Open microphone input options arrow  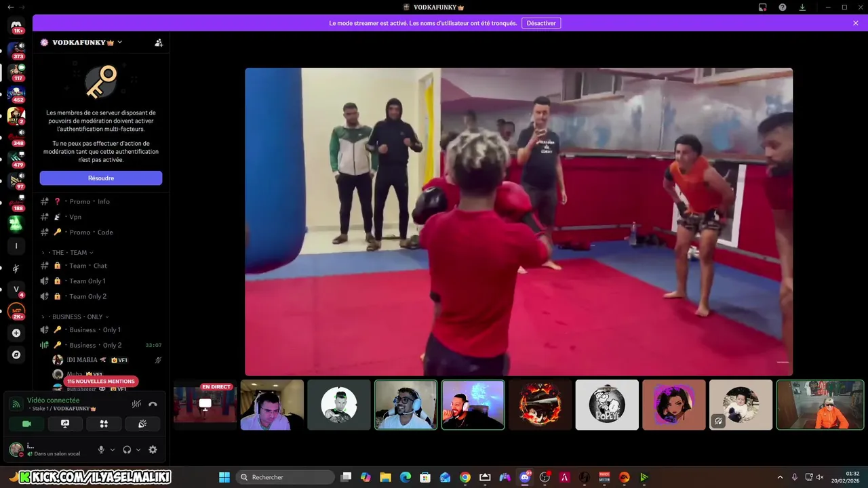[x=113, y=449]
